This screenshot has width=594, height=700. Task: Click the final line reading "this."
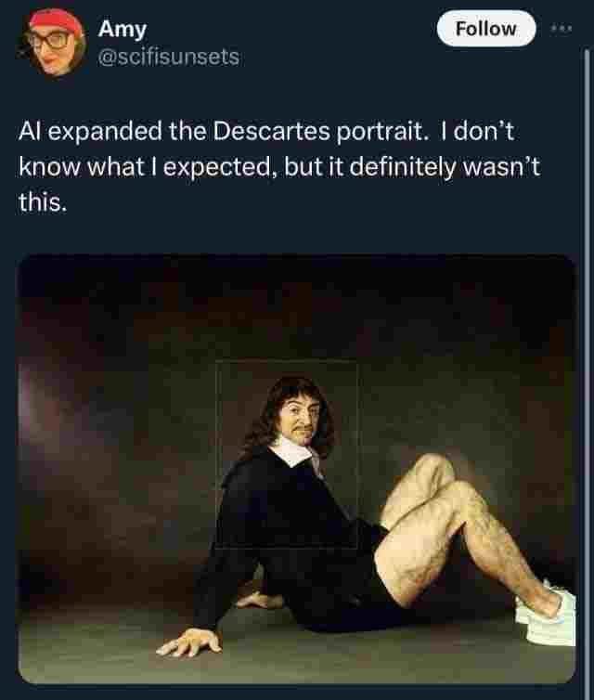[x=43, y=203]
